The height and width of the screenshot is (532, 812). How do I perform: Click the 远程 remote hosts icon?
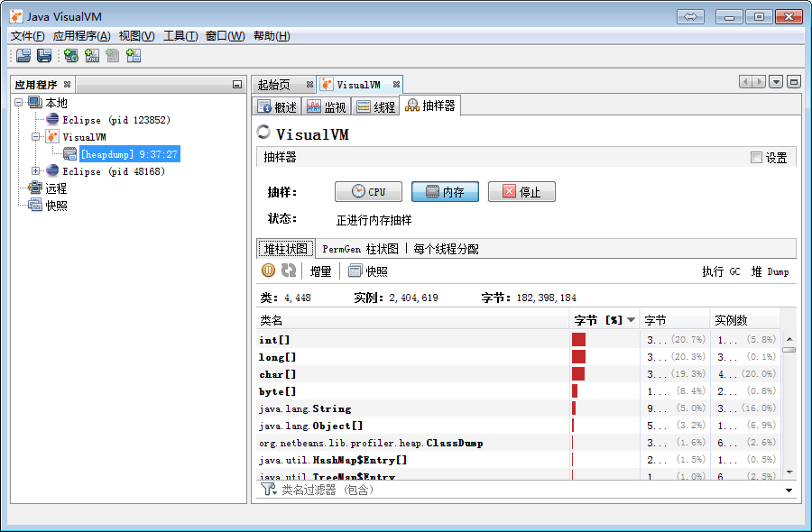pyautogui.click(x=35, y=188)
